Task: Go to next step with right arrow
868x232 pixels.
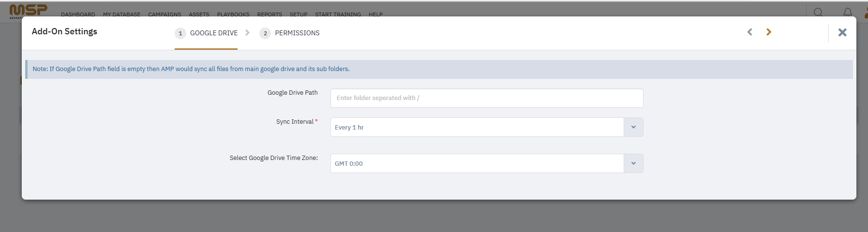Action: [x=769, y=32]
